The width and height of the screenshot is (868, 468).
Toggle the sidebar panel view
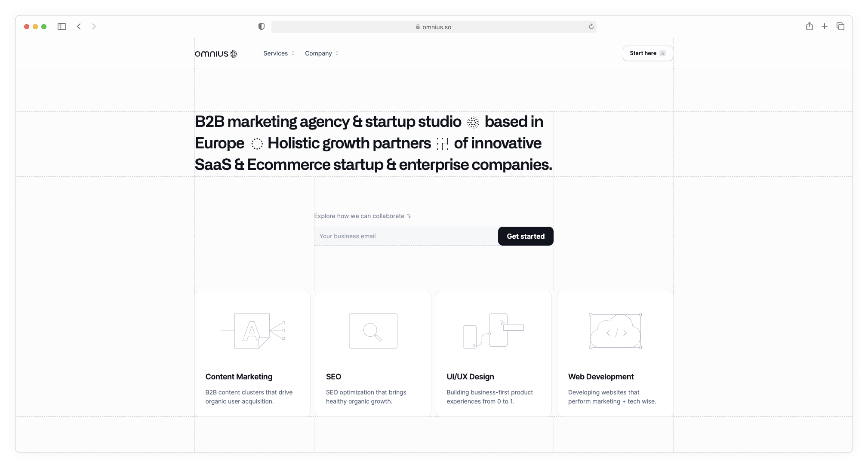point(62,27)
